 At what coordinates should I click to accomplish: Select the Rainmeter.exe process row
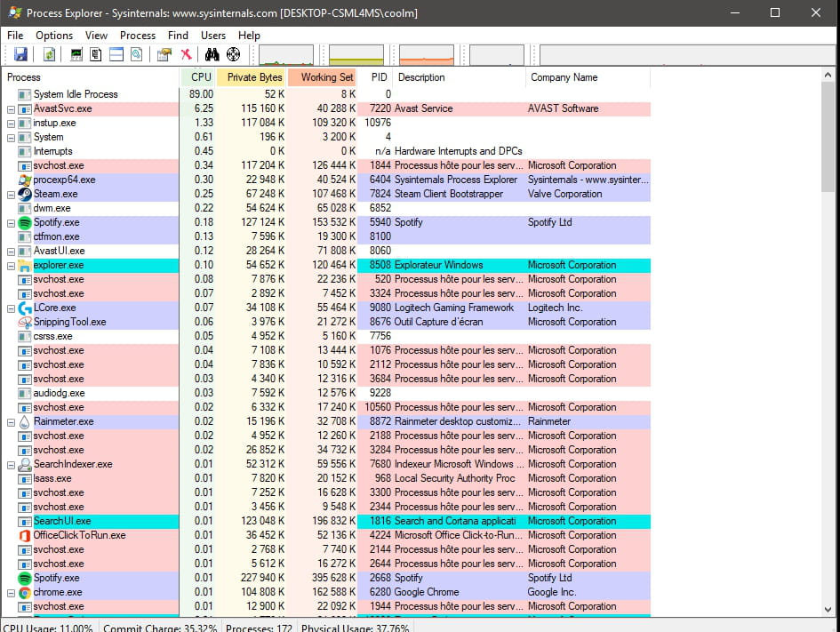[x=63, y=421]
